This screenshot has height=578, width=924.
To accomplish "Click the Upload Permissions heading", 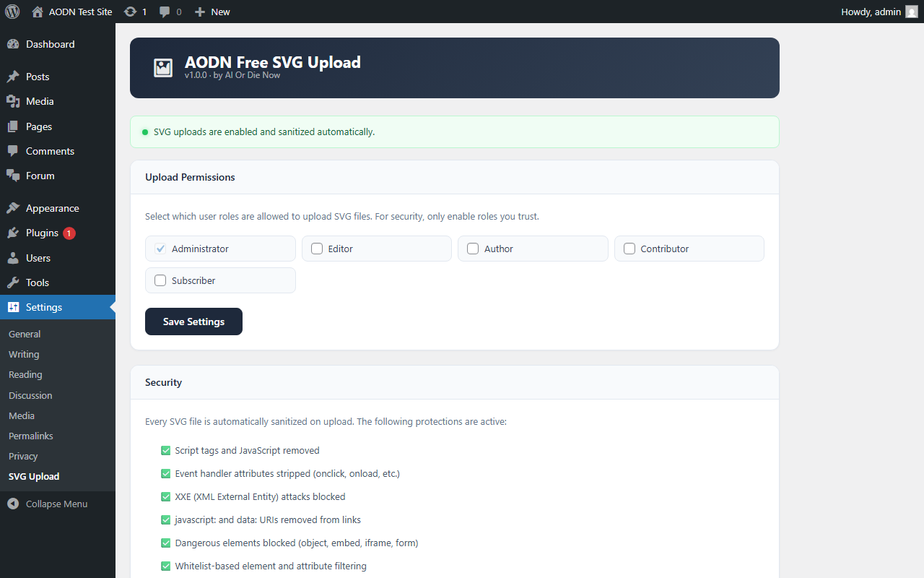I will [x=190, y=177].
